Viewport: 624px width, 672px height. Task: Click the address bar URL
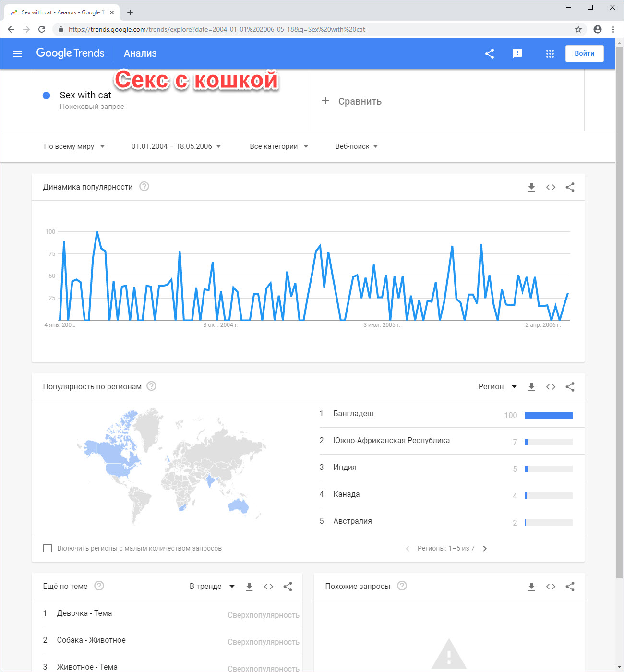point(216,29)
